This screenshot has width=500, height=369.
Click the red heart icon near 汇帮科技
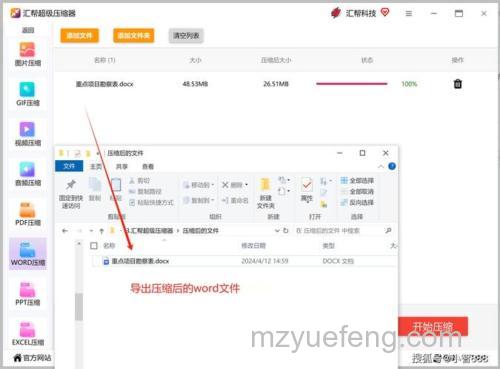tap(385, 12)
